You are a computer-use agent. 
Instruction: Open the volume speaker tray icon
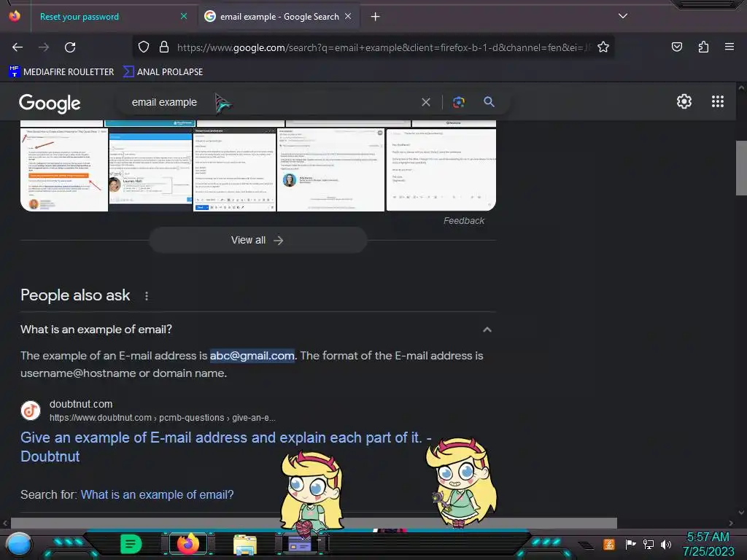pos(665,544)
